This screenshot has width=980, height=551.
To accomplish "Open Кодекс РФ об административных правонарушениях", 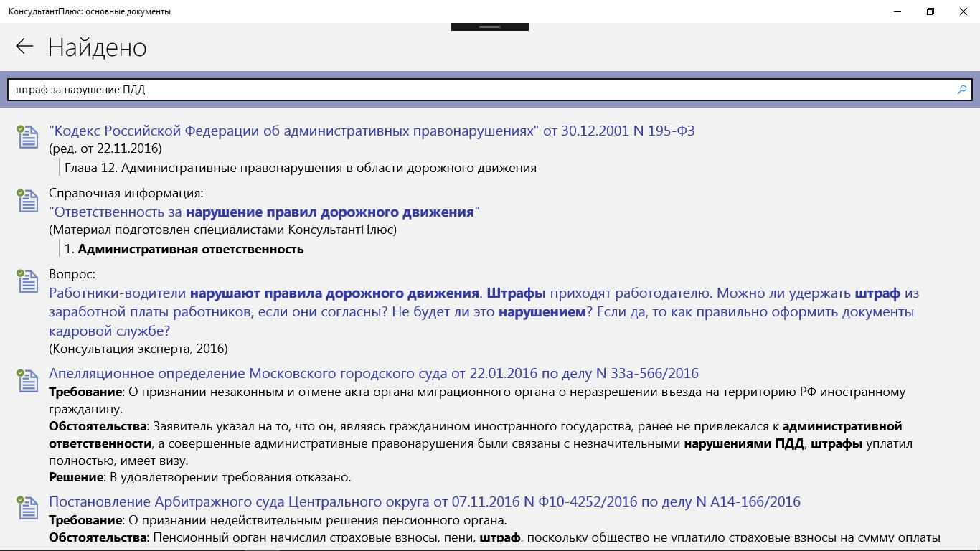I will (372, 131).
